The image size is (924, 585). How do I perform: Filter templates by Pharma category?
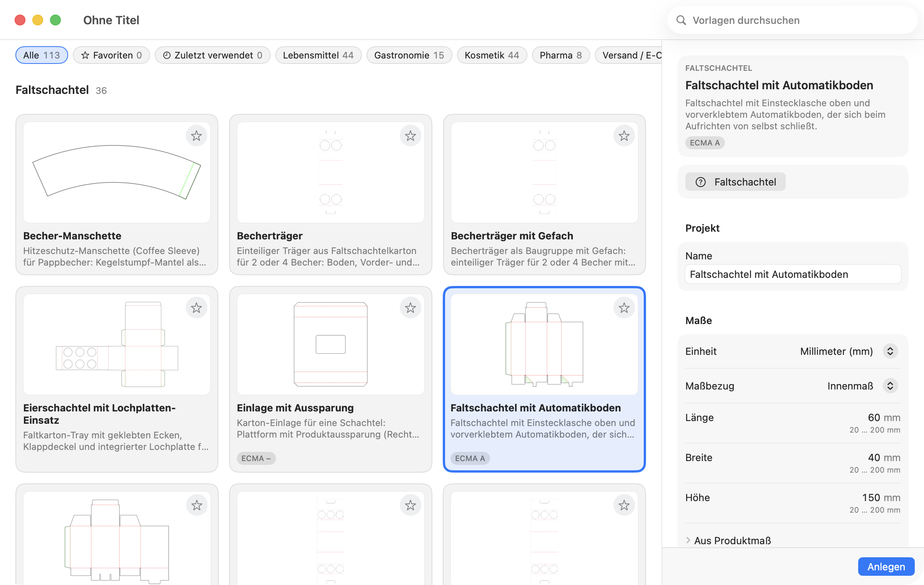[x=561, y=55]
